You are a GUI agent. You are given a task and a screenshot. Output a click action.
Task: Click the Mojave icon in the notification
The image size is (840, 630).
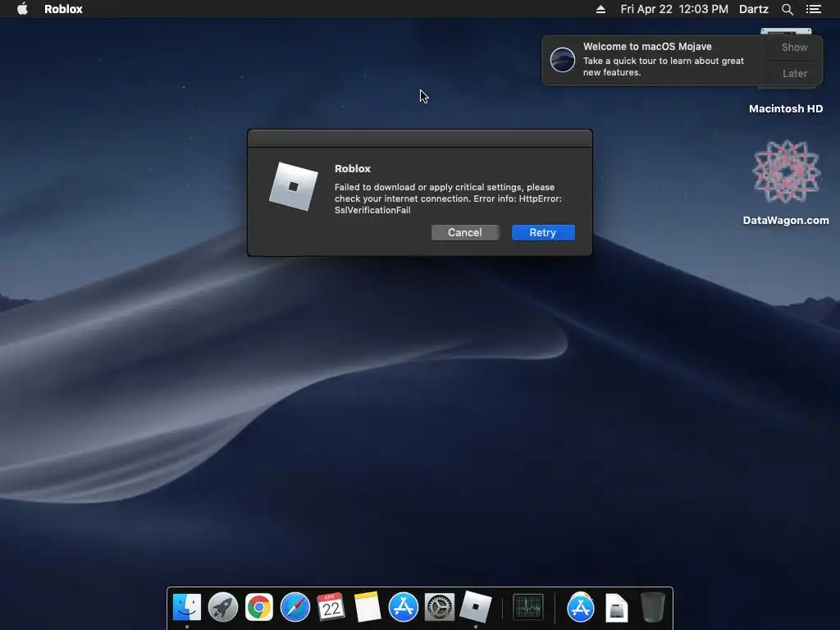pyautogui.click(x=563, y=59)
